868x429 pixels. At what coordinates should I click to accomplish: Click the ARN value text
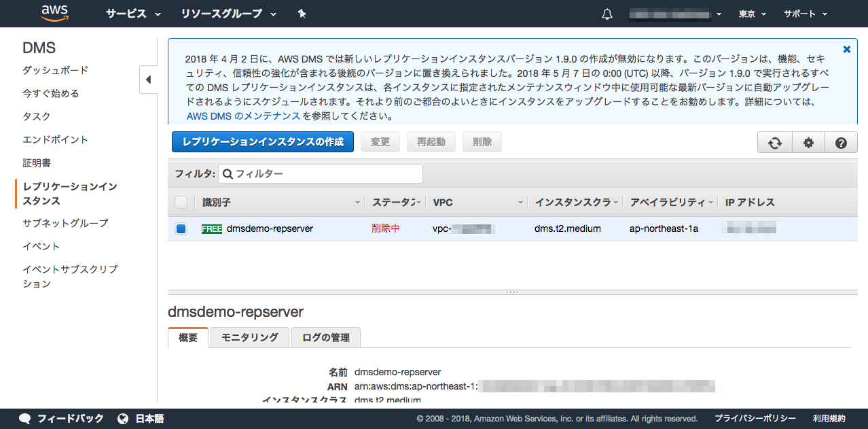[535, 386]
